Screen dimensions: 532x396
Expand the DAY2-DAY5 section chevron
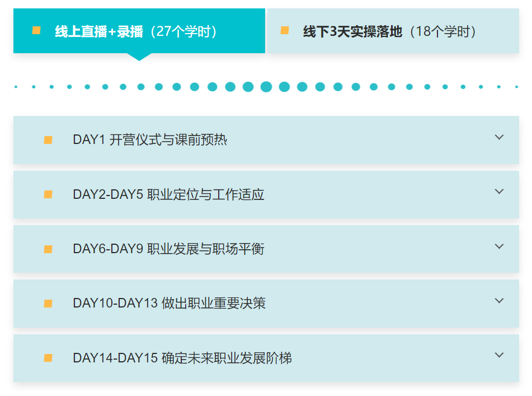coord(500,192)
